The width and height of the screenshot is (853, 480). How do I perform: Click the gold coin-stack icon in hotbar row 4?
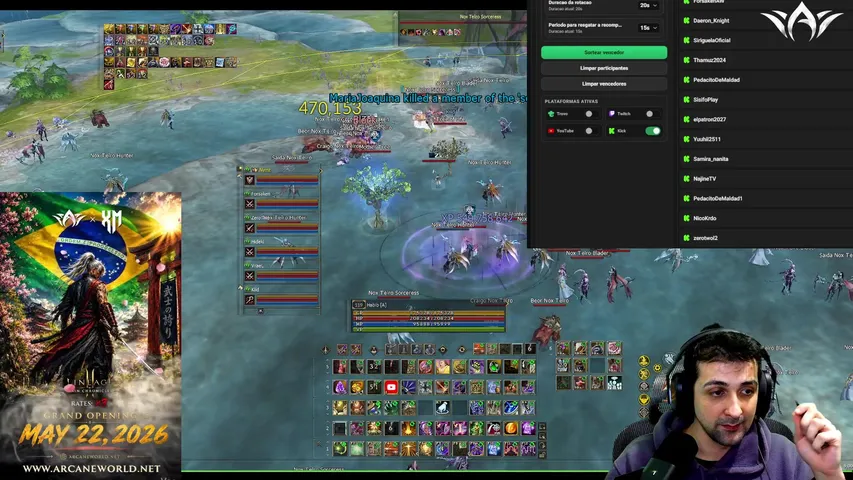click(357, 387)
